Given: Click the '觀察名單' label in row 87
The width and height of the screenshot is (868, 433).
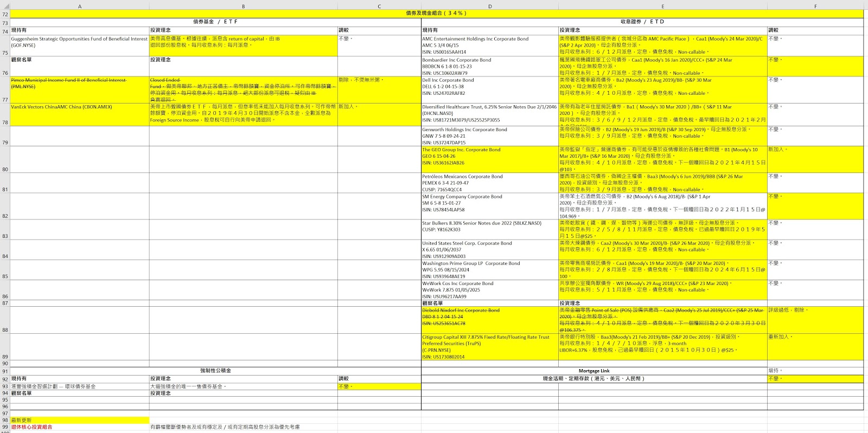Looking at the screenshot, I should point(490,303).
